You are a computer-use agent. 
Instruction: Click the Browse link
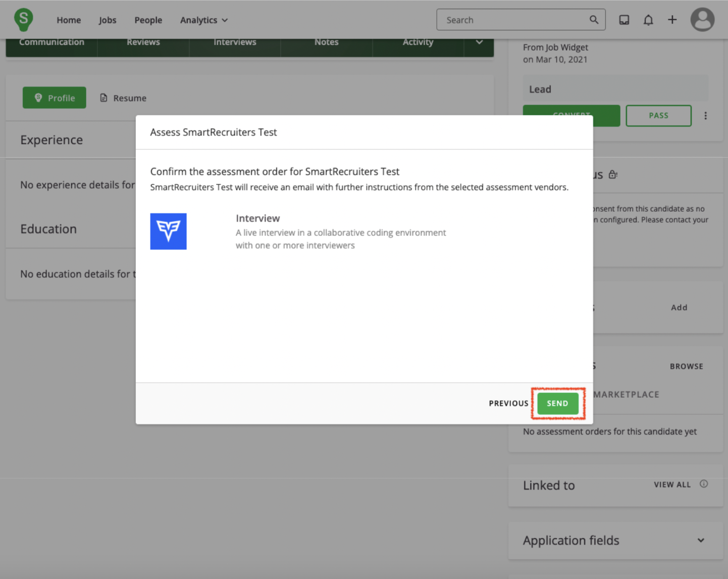[x=686, y=366]
